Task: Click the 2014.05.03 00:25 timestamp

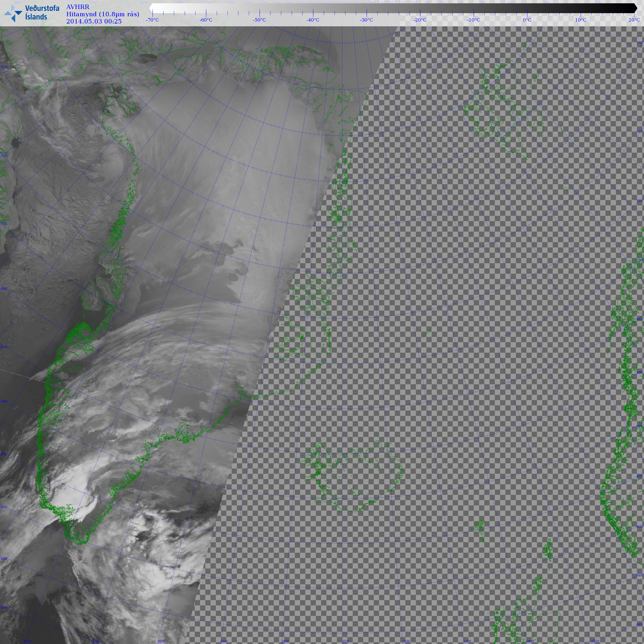Action: [94, 21]
